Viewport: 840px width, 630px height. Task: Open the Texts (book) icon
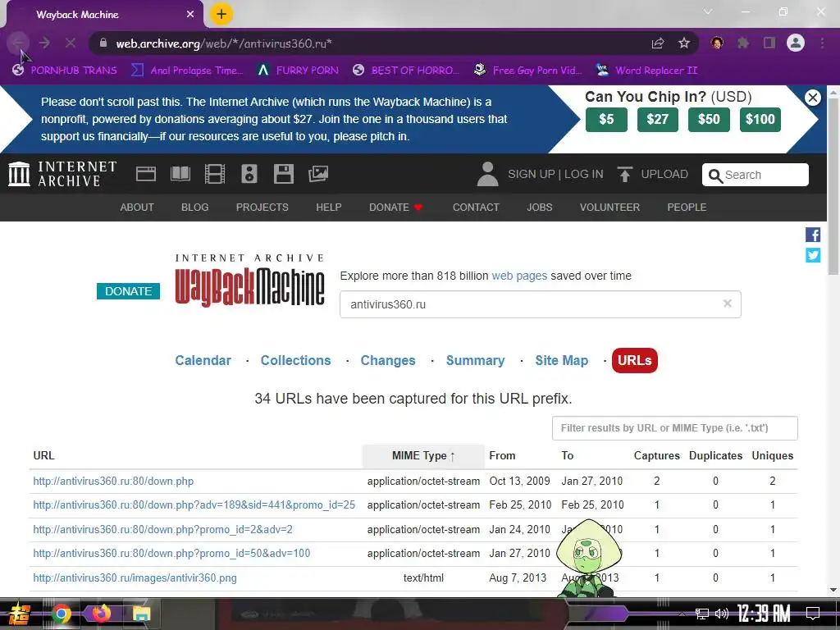click(x=180, y=174)
